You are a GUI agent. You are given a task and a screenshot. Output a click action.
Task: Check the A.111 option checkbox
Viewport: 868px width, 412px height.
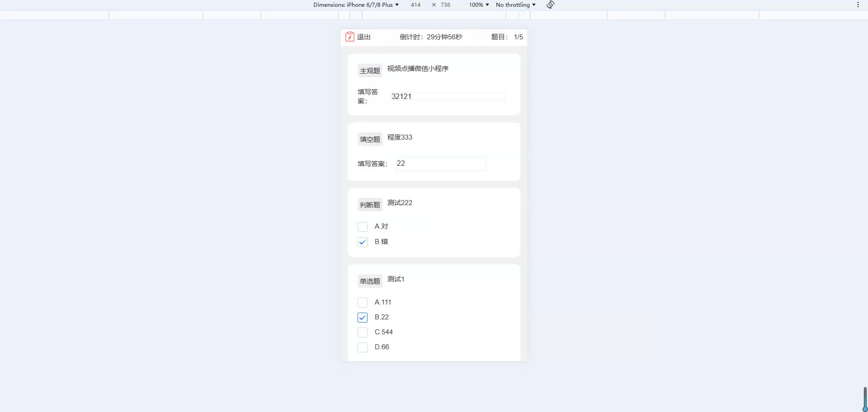[363, 302]
